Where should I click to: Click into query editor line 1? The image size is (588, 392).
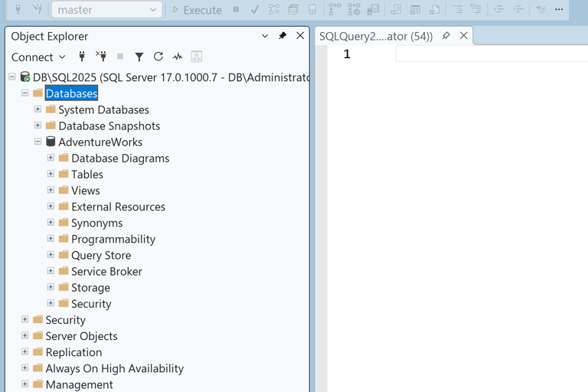coord(492,54)
